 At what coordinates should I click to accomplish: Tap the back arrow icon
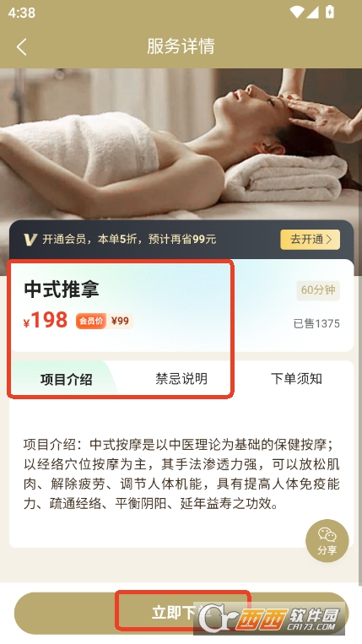22,46
